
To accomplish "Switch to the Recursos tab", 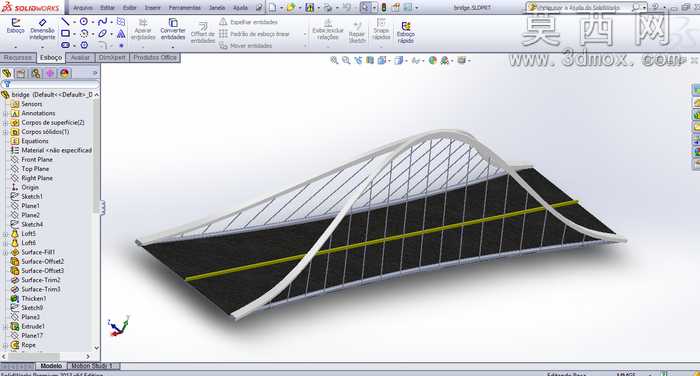I will 18,58.
